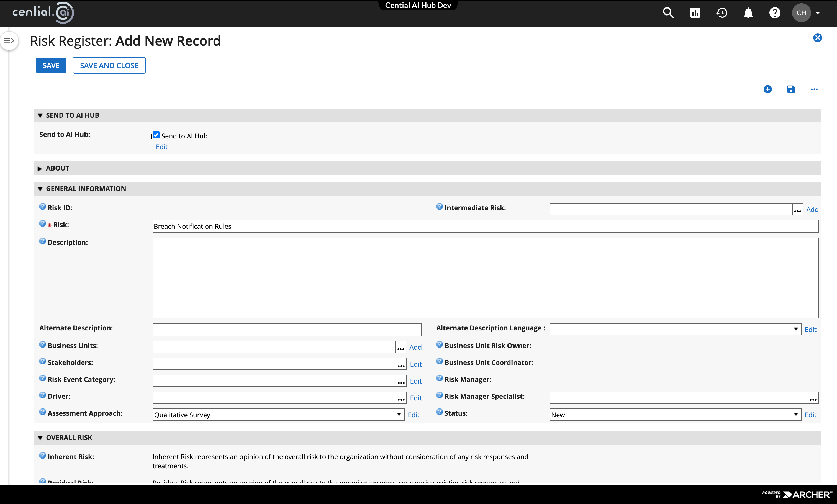
Task: Open the notifications bell
Action: click(x=748, y=13)
